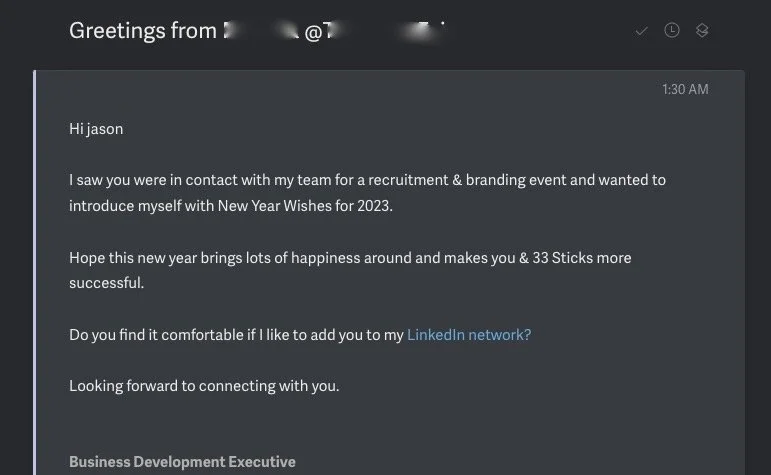Click the 'Hi jason' greeting line
The height and width of the screenshot is (475, 771).
click(96, 128)
